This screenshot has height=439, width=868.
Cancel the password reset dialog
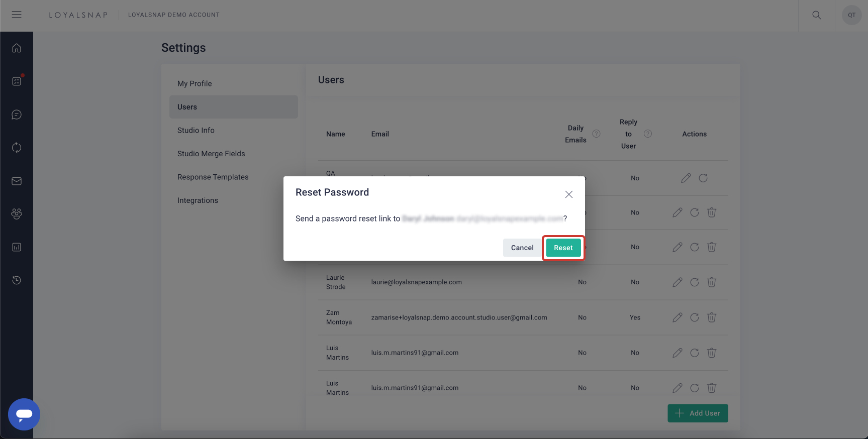pyautogui.click(x=522, y=248)
